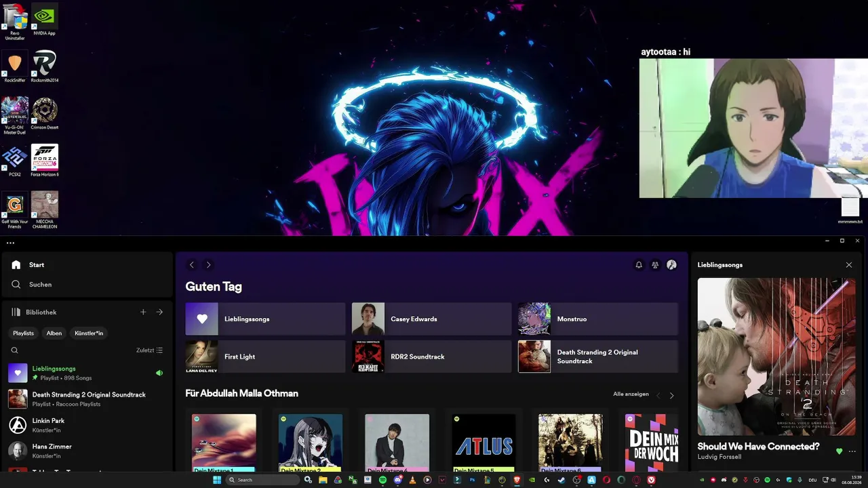Open more options beside the song title

pos(852,451)
